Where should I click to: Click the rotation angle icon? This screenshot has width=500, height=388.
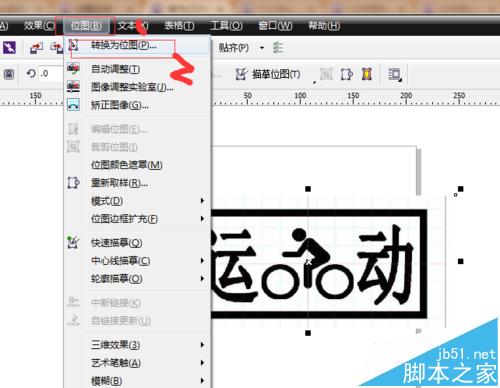pos(31,73)
